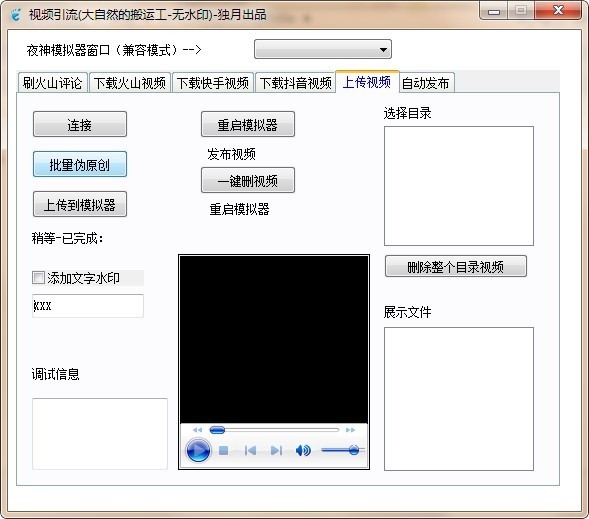The image size is (589, 519).
Task: Click the watermark text field containing xxx
Action: click(88, 306)
